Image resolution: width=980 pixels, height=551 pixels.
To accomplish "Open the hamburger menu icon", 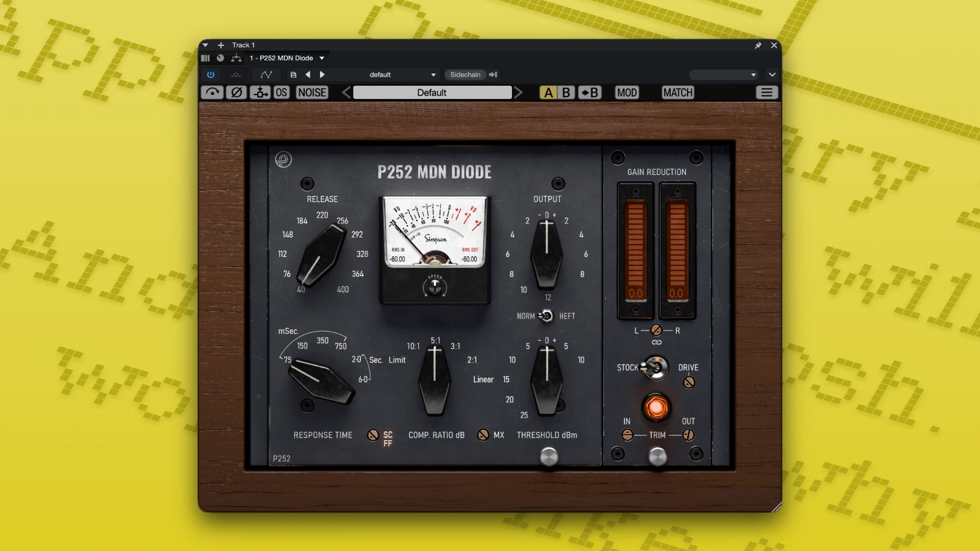I will tap(767, 92).
